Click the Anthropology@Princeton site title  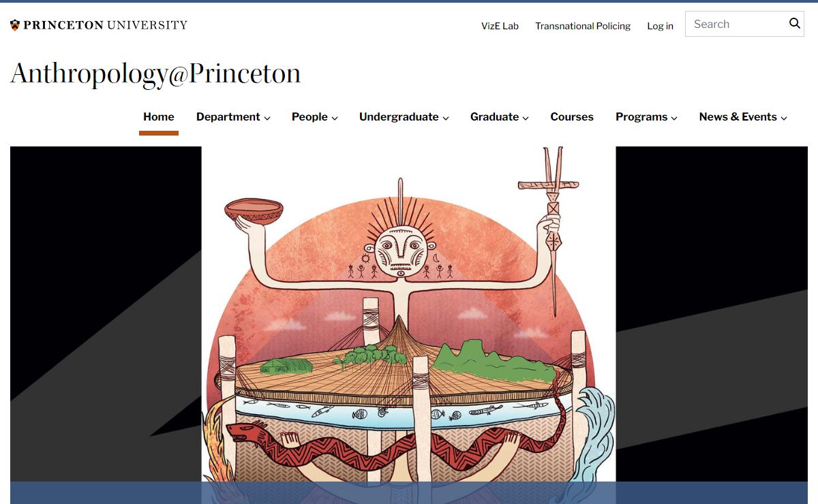[155, 74]
